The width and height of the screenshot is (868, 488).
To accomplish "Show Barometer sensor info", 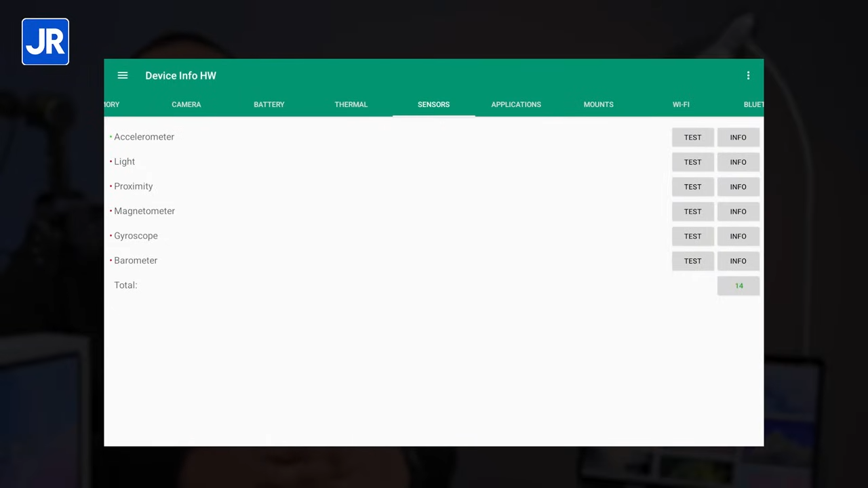I will click(x=738, y=261).
